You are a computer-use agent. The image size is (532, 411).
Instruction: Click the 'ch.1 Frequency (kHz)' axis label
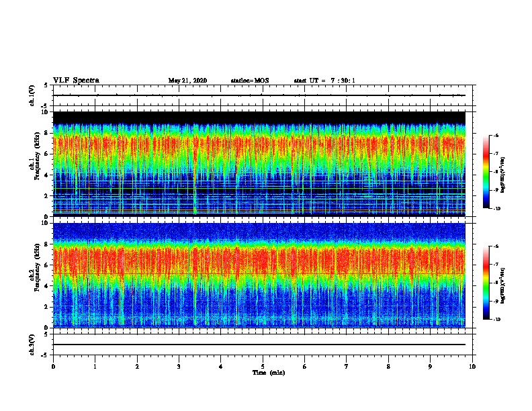click(x=34, y=155)
